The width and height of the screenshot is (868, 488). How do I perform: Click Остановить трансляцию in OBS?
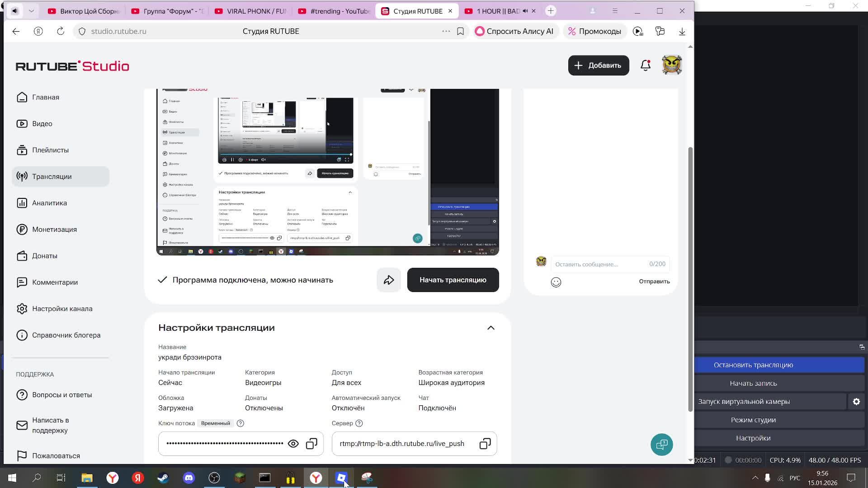click(x=753, y=365)
